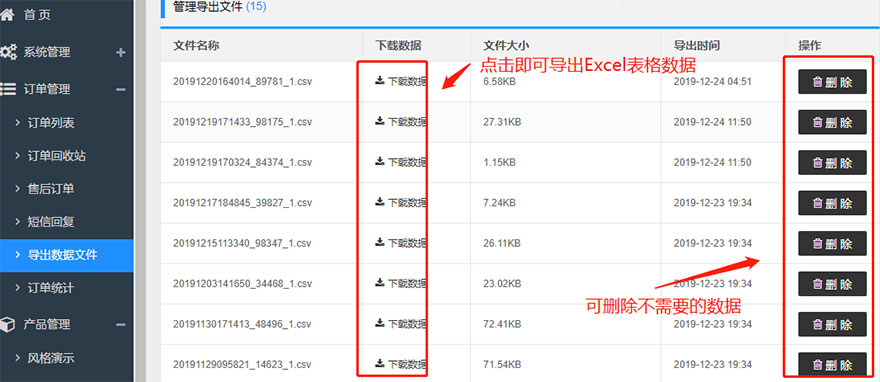Delete file 20191220164014_89781_1.csv
Screen dimensions: 880x382
click(832, 82)
